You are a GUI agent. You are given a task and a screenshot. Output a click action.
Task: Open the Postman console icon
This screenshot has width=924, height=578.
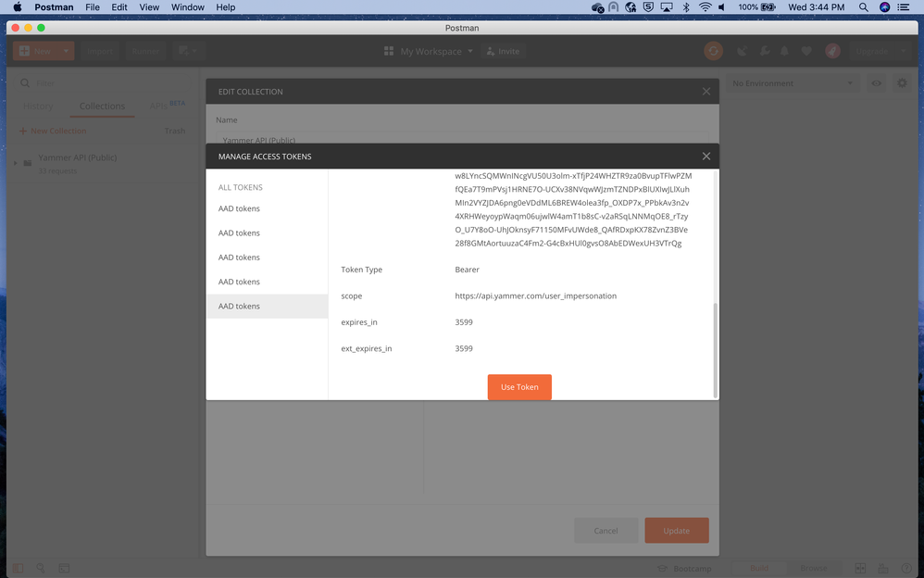coord(64,568)
